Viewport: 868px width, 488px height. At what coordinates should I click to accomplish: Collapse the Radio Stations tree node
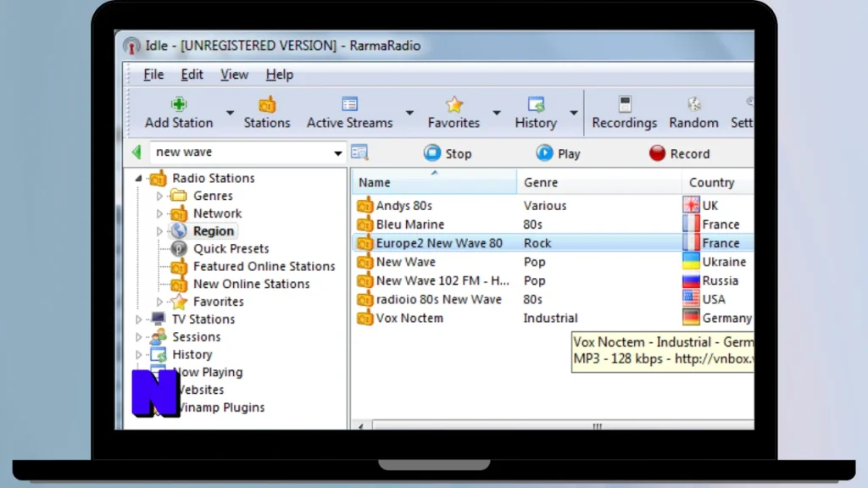139,178
